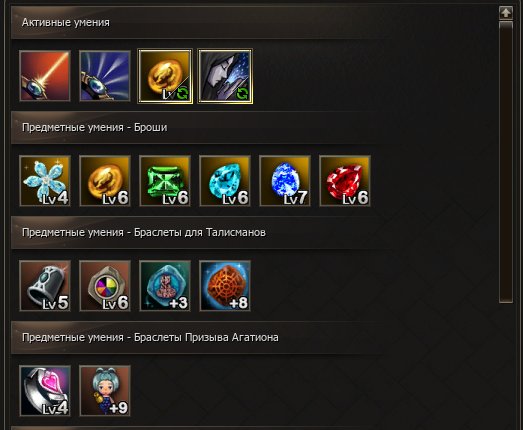
Task: Click the scrollbar up arrow button
Action: click(506, 13)
